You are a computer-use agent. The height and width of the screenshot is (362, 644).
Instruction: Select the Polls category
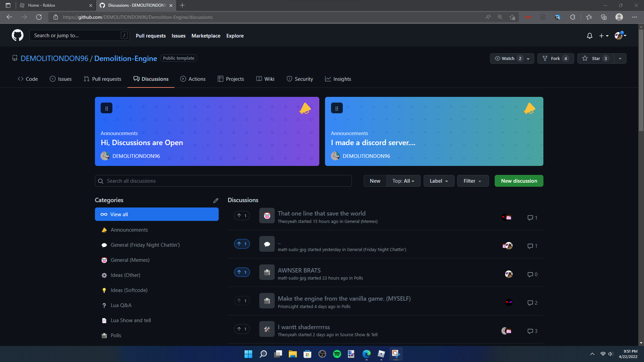[x=157, y=336]
